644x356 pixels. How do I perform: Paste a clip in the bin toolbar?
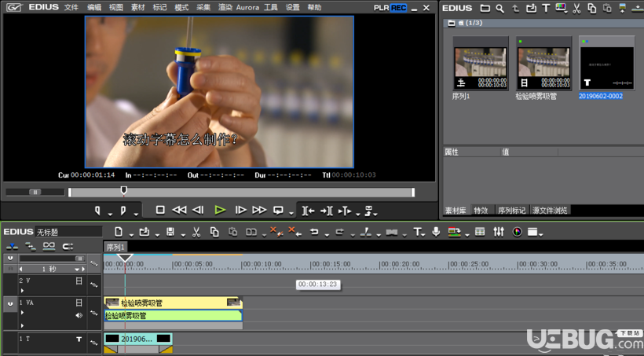[607, 8]
